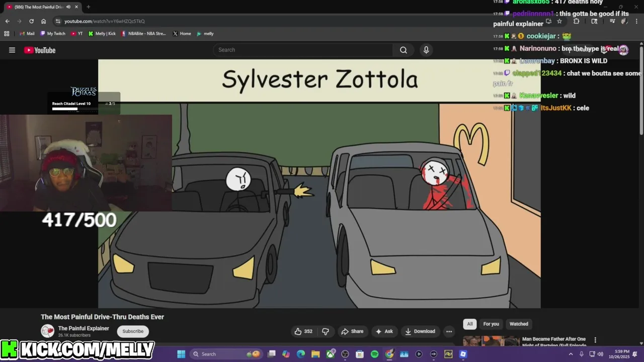Open Microsoft Store from taskbar
The width and height of the screenshot is (644, 362).
coord(360,354)
